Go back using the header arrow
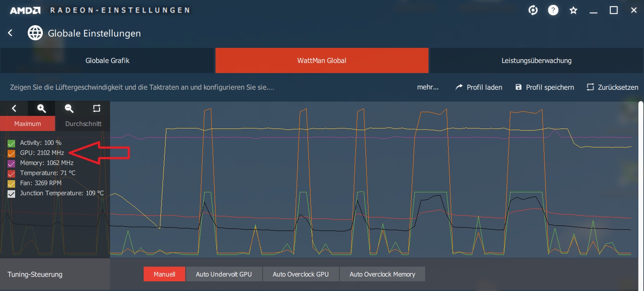Screen dimensions: 644x291 pyautogui.click(x=11, y=33)
